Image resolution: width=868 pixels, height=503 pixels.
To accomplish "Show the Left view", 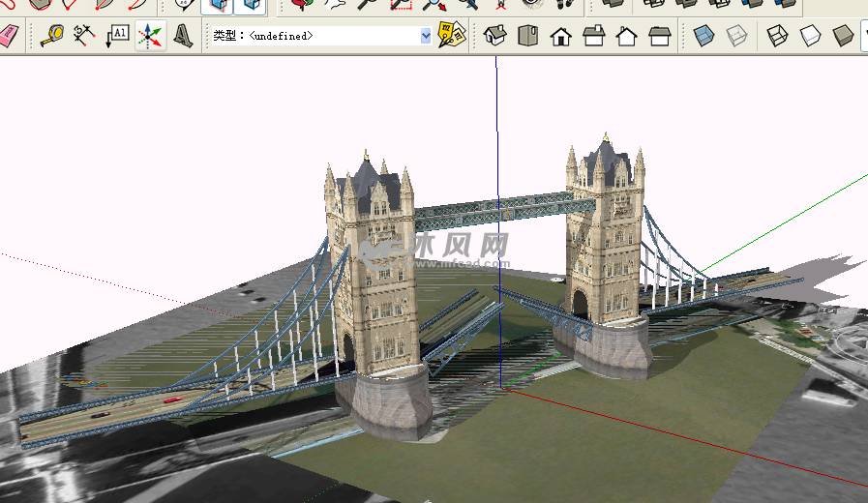I will tap(660, 37).
